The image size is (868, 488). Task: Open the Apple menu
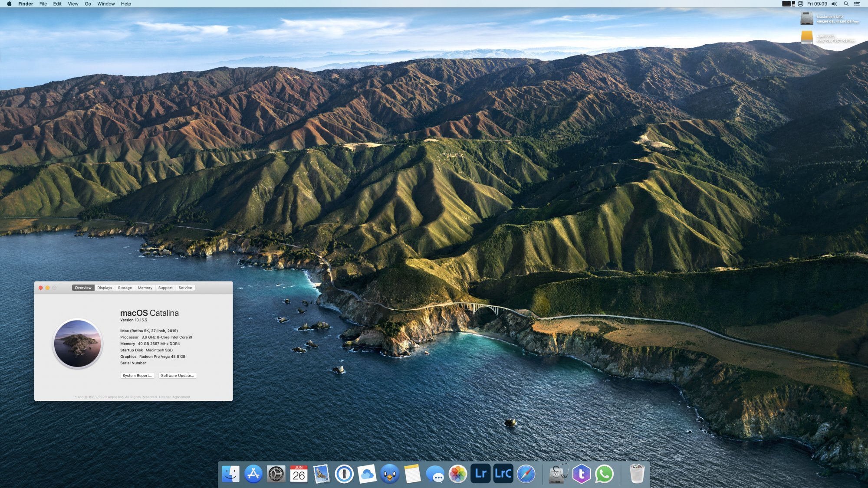coord(9,4)
